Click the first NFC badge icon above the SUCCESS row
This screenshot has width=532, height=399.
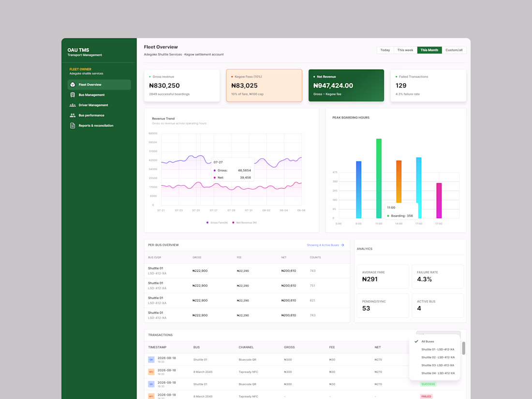[x=151, y=372]
